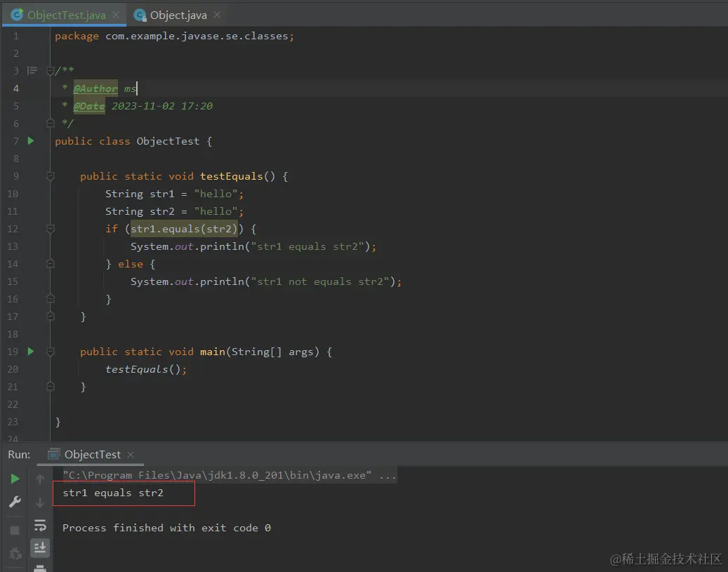The image size is (728, 572).
Task: Run main method from gutter icon
Action: point(31,352)
